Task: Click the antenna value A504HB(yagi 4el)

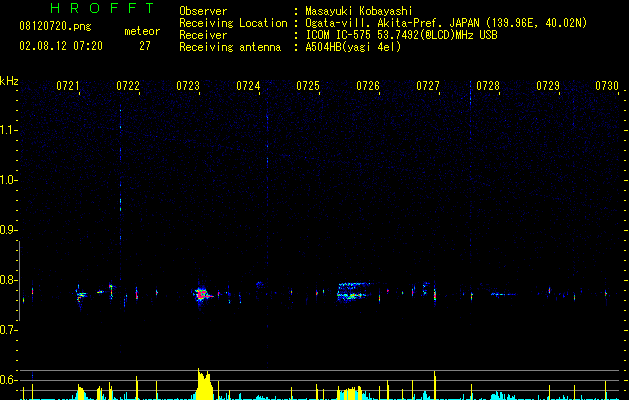Action: click(353, 47)
